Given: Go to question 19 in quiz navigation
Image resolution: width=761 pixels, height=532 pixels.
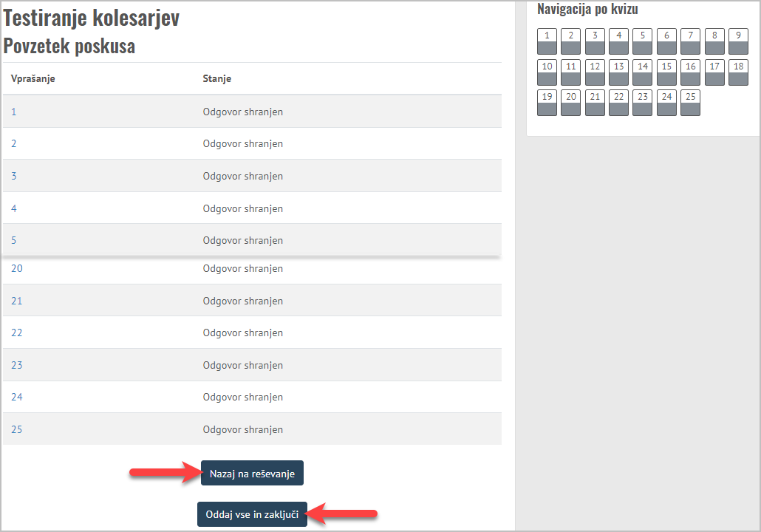Looking at the screenshot, I should [x=547, y=103].
